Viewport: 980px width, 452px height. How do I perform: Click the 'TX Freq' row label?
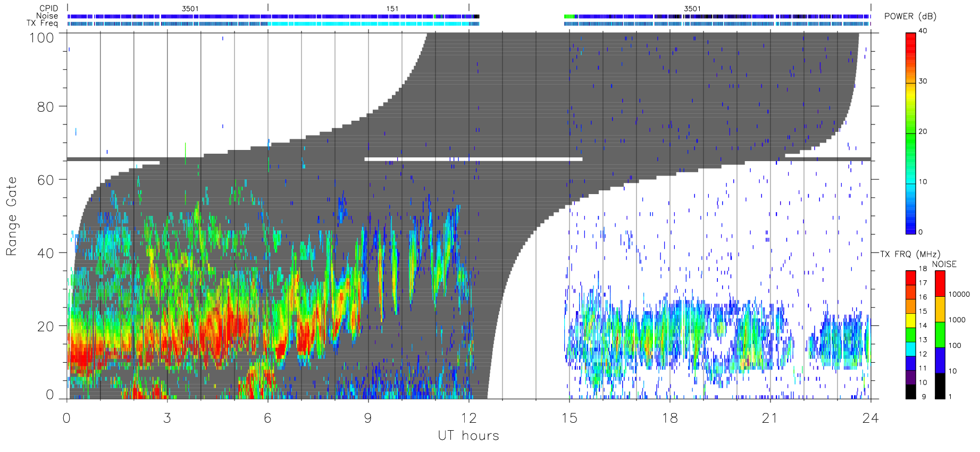point(42,23)
